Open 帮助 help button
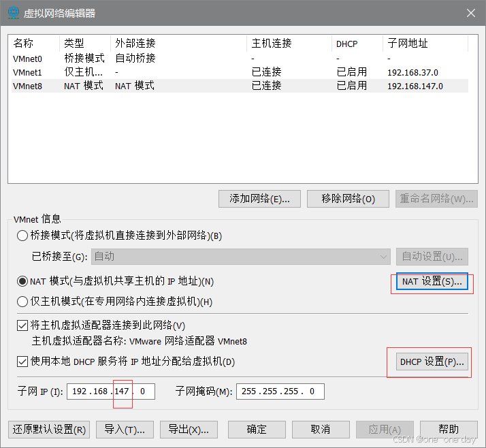The width and height of the screenshot is (486, 448). click(449, 430)
